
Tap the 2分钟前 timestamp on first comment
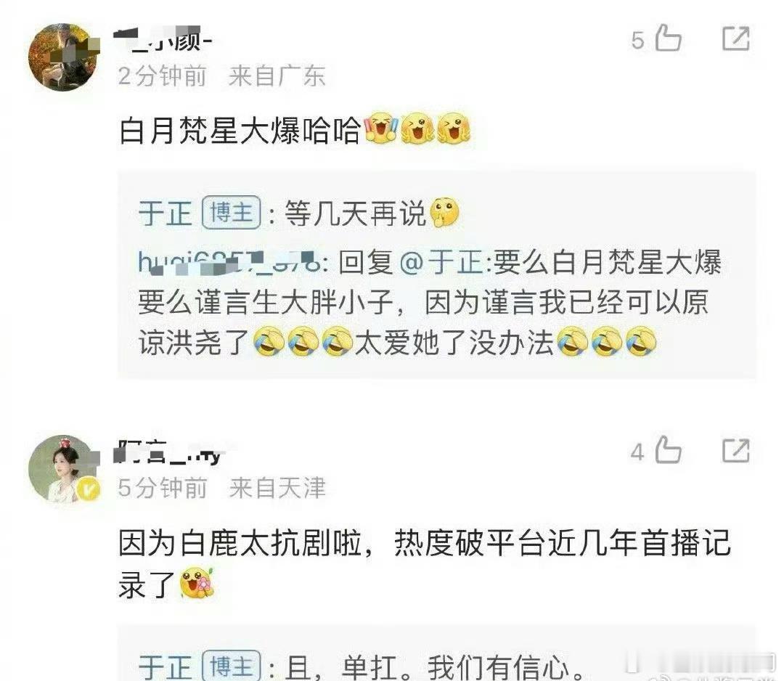162,76
